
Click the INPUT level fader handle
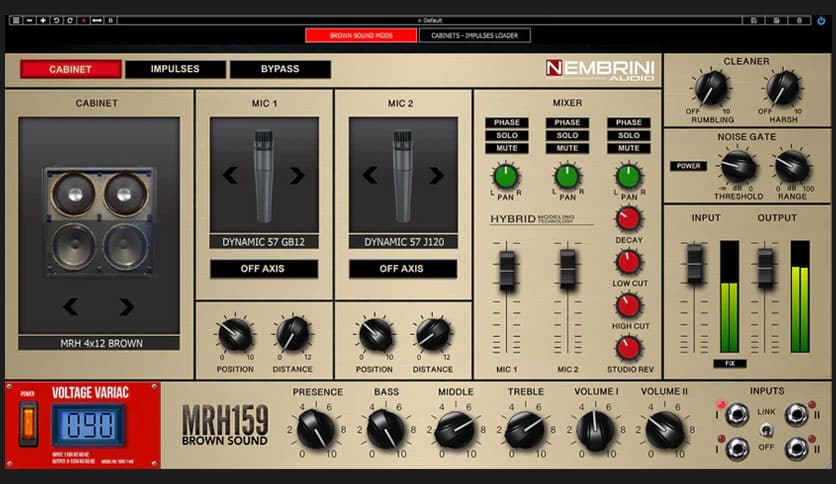click(x=694, y=264)
